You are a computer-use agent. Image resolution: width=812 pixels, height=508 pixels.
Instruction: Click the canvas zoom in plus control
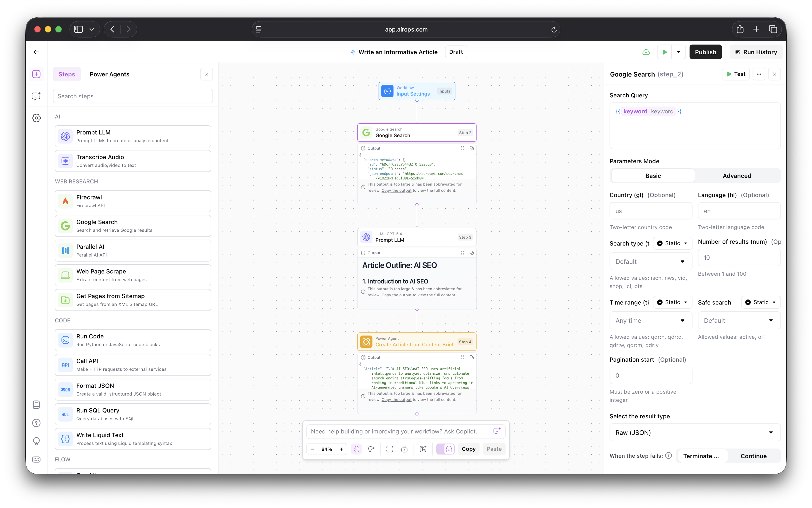click(341, 449)
